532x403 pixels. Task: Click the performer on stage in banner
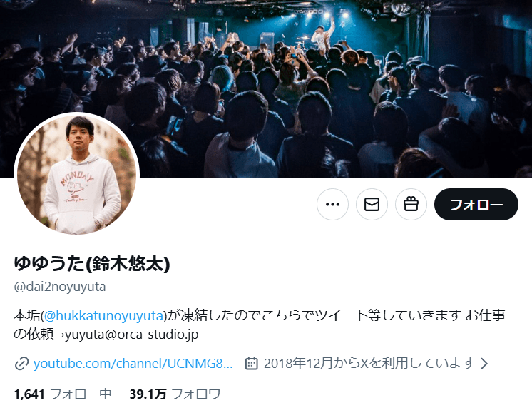tap(322, 38)
